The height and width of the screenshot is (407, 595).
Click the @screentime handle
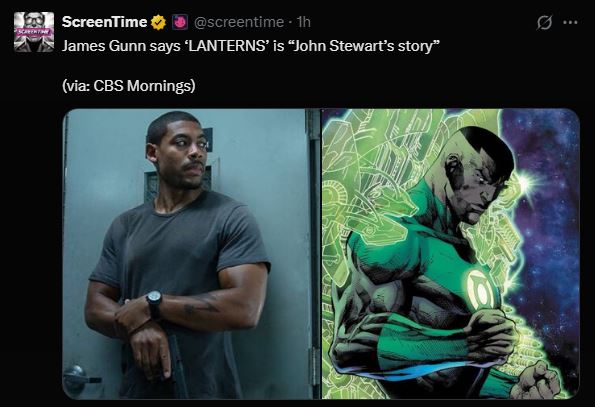click(x=239, y=22)
